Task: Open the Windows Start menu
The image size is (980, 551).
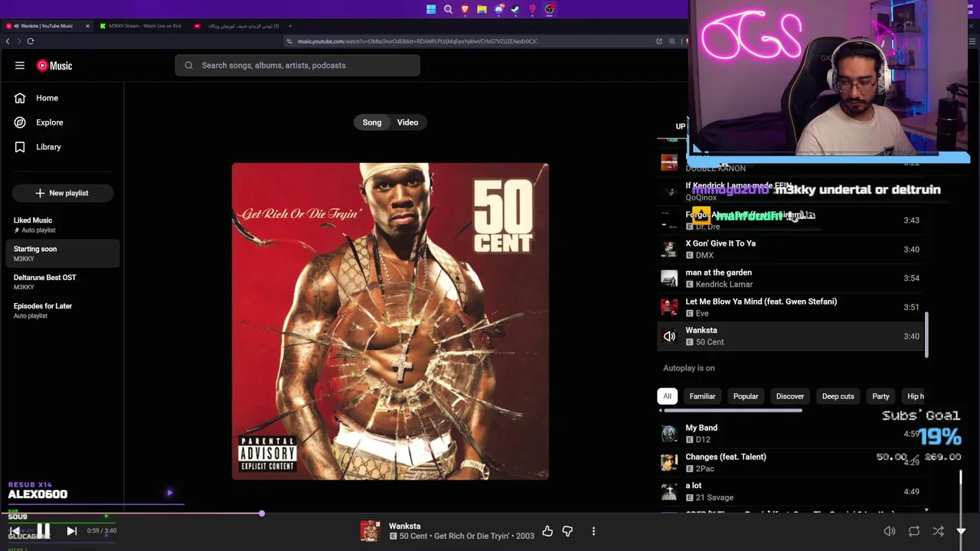Action: click(x=431, y=9)
